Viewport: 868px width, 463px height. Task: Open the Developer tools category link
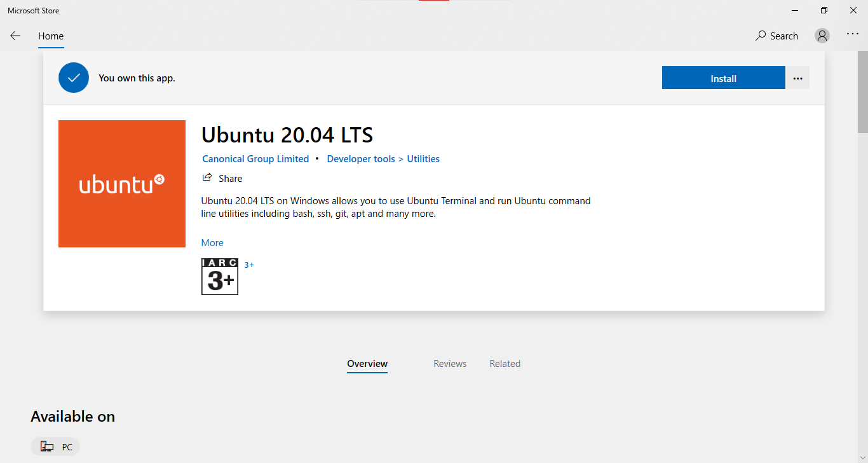click(361, 159)
